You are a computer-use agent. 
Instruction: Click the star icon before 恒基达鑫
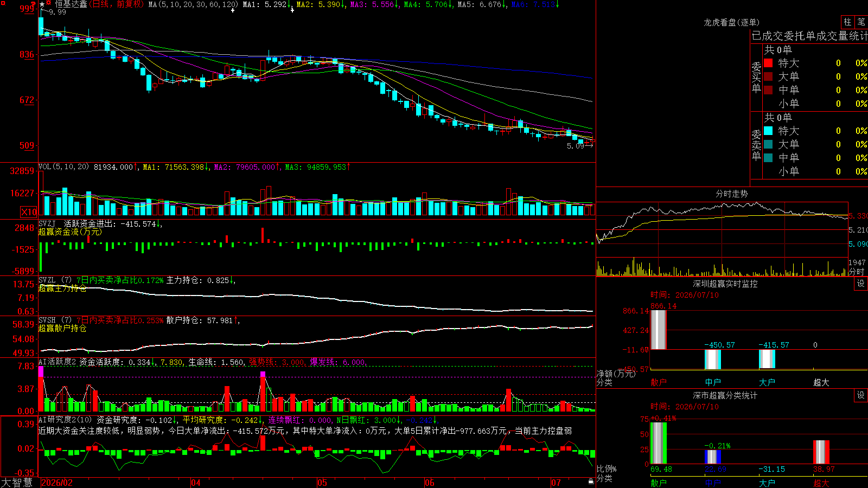(42, 4)
